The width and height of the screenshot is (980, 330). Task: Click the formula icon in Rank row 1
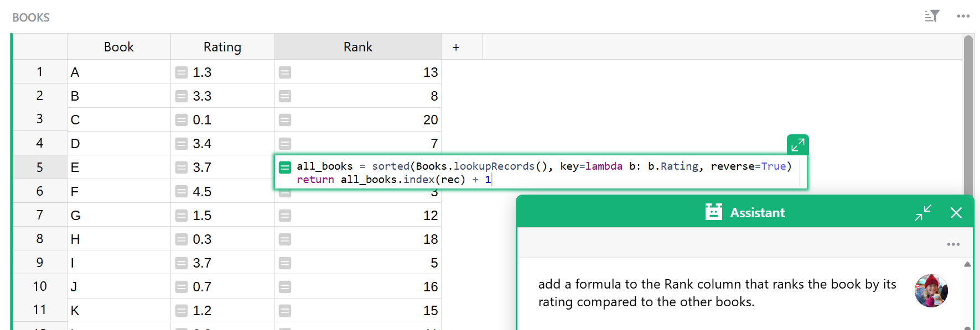tap(285, 72)
